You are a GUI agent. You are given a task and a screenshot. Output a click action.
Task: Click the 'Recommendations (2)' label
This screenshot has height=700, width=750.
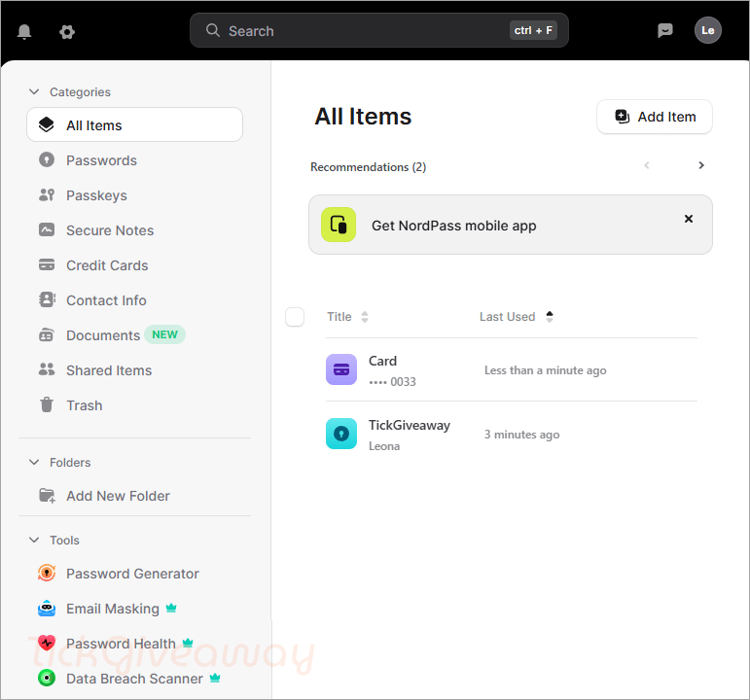tap(369, 167)
